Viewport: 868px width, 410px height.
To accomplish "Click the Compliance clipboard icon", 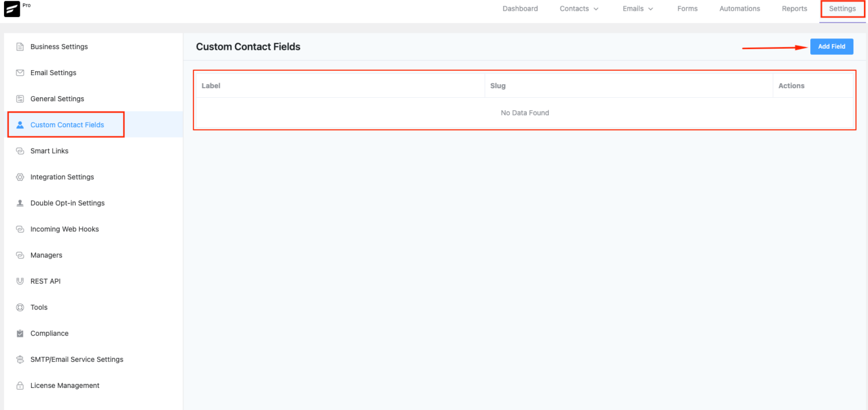I will coord(20,333).
